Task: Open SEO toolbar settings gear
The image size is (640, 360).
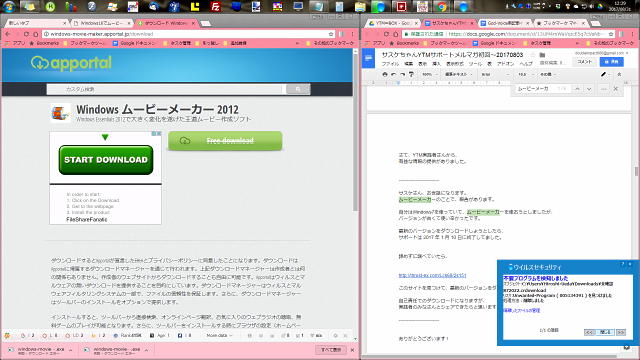Action: (336, 336)
